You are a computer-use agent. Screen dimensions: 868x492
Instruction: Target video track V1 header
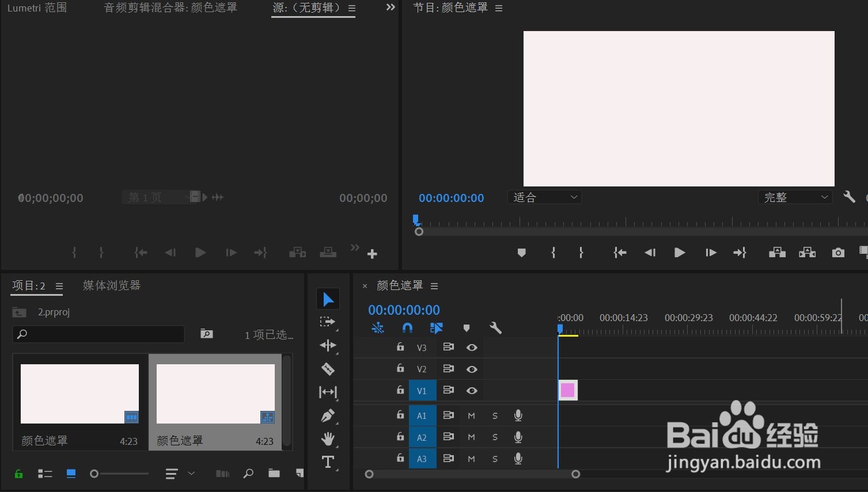[x=422, y=391]
